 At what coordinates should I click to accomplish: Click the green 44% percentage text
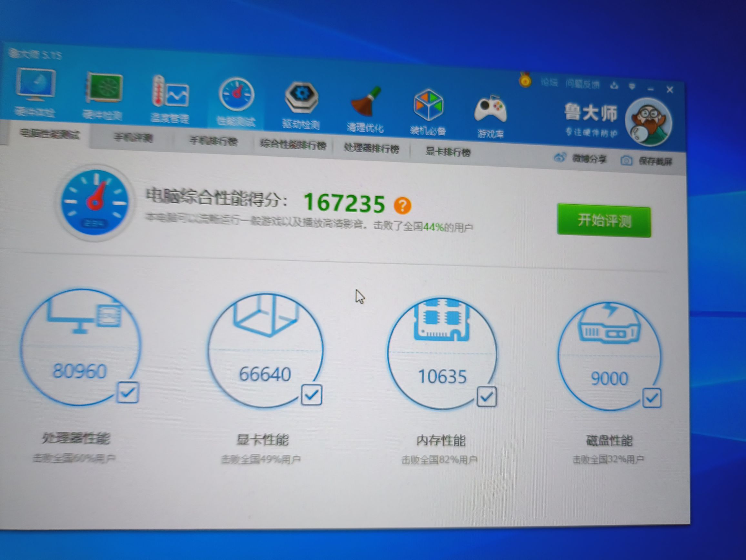pos(433,227)
